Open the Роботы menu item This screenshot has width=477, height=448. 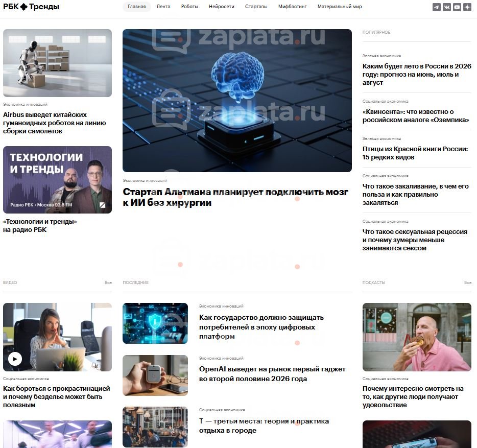(x=189, y=7)
